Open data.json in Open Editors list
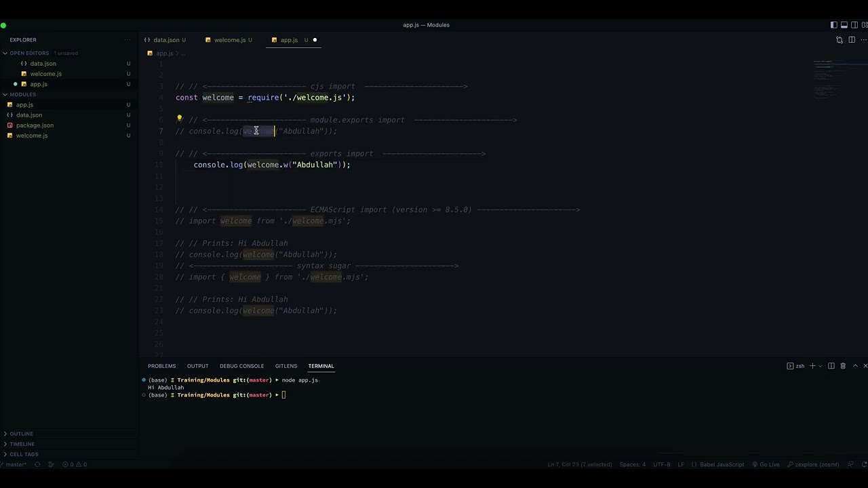 coord(68,64)
